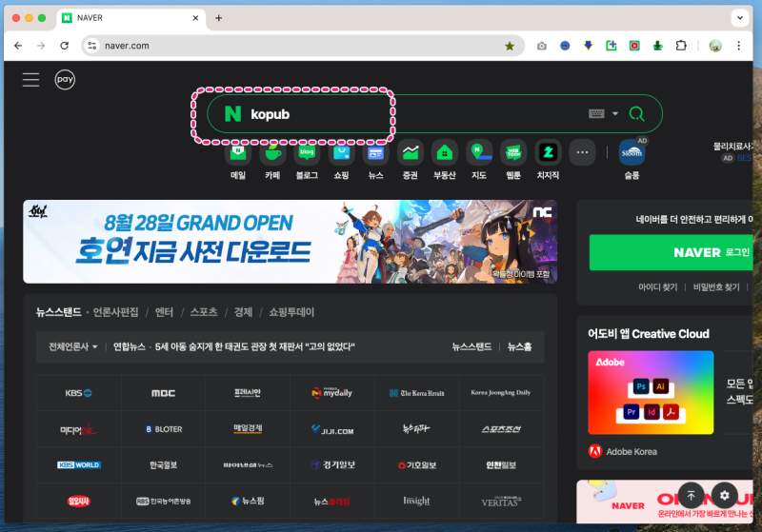Image resolution: width=762 pixels, height=532 pixels.
Task: Switch to the 스포츠 tab
Action: (x=204, y=312)
